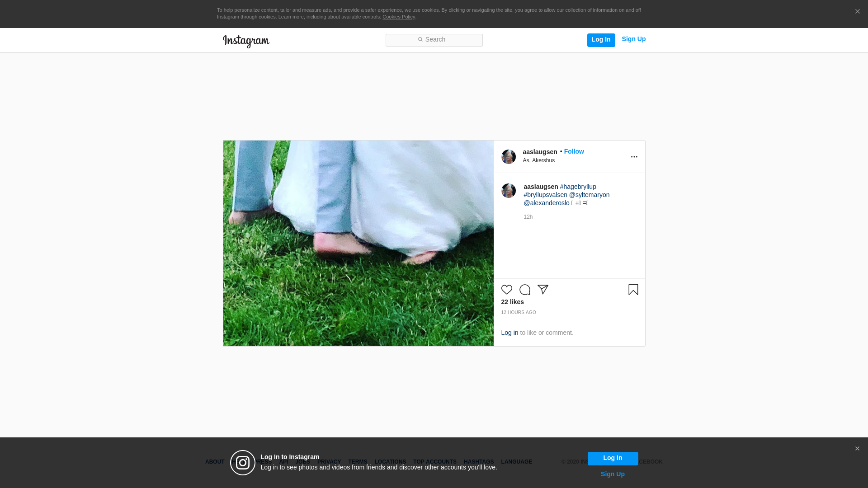Click Log In in the bottom banner
Screen dimensions: 868x488
pos(613,458)
